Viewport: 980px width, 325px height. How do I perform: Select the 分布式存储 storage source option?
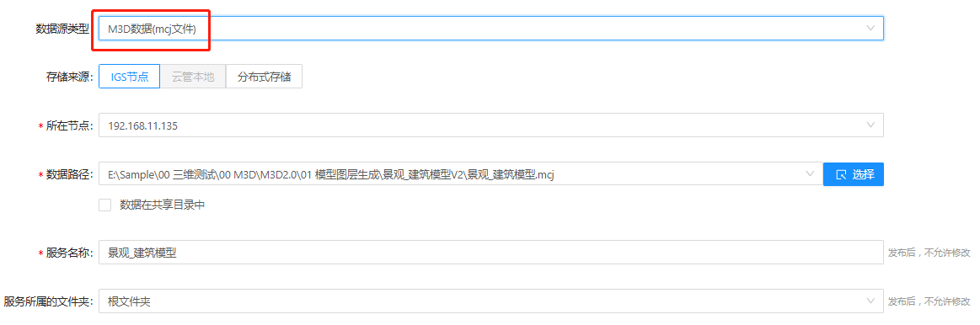[264, 77]
